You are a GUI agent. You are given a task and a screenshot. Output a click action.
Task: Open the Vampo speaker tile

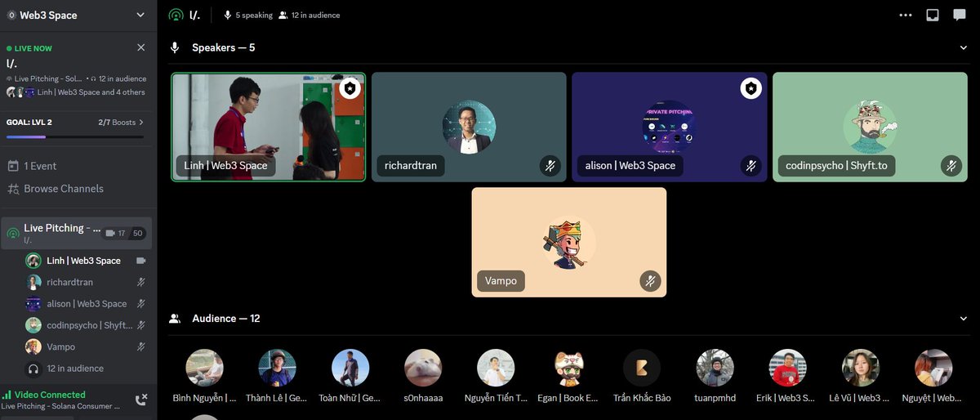569,242
